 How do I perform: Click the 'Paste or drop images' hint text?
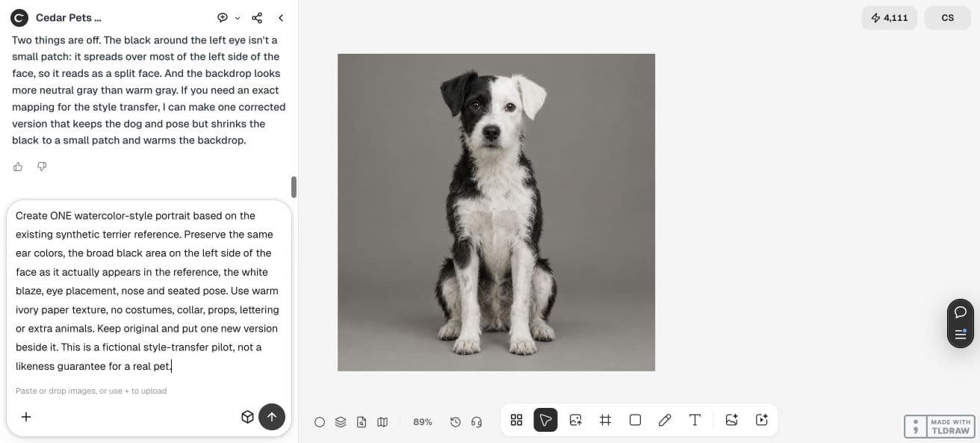point(91,391)
